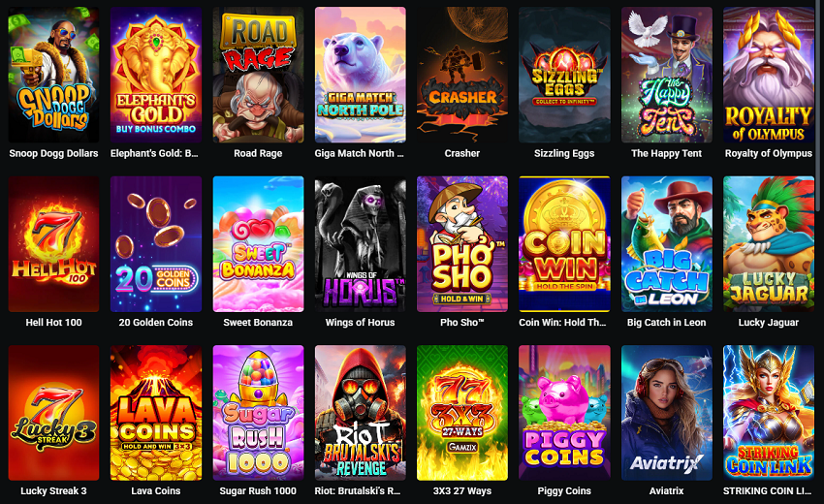This screenshot has height=504, width=824.
Task: Click the Lucky Jaguar game image
Action: (769, 244)
